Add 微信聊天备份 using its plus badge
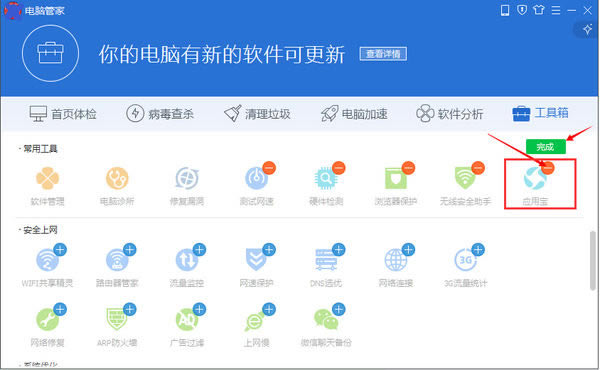 click(x=339, y=309)
